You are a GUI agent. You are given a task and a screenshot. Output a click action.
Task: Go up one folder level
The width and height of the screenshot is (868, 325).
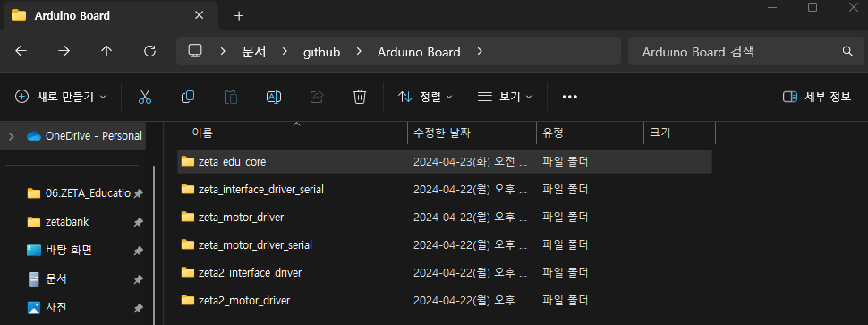(x=106, y=52)
